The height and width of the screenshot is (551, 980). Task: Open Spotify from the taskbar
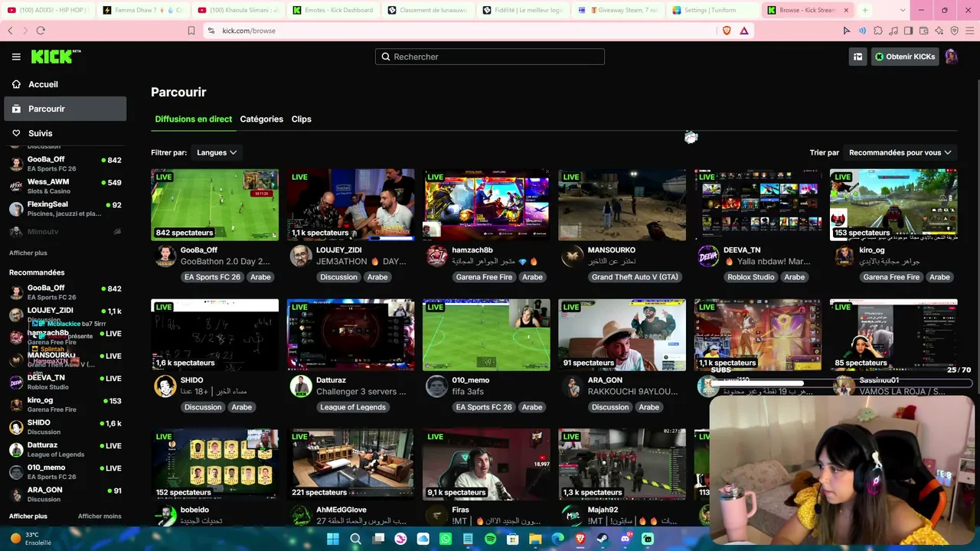[x=490, y=539]
